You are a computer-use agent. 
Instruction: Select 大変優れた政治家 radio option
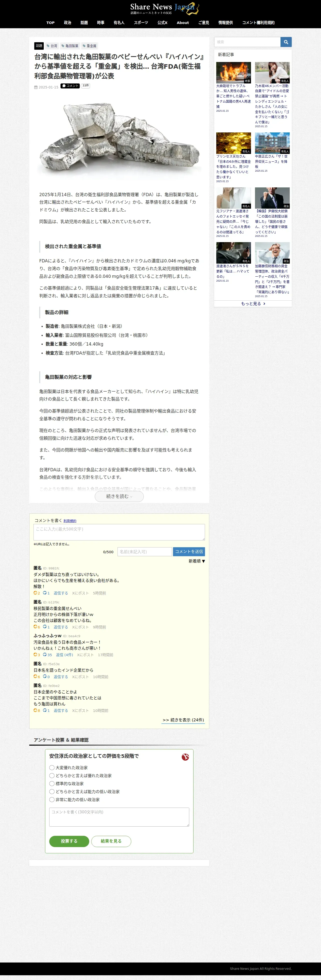[52, 767]
